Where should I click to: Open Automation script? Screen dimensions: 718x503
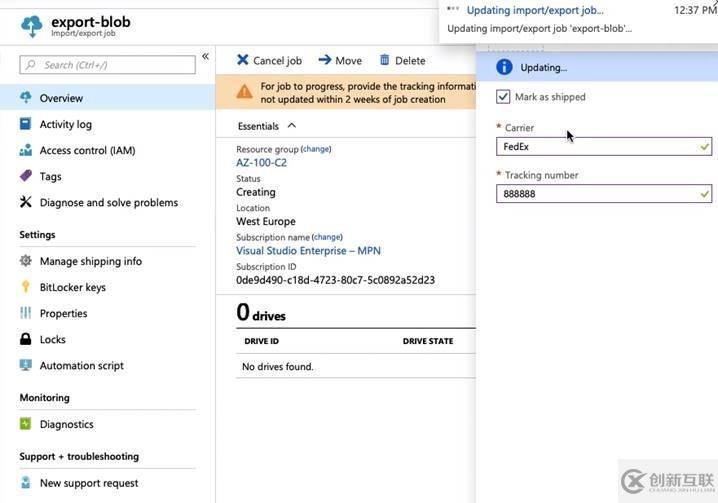(82, 366)
